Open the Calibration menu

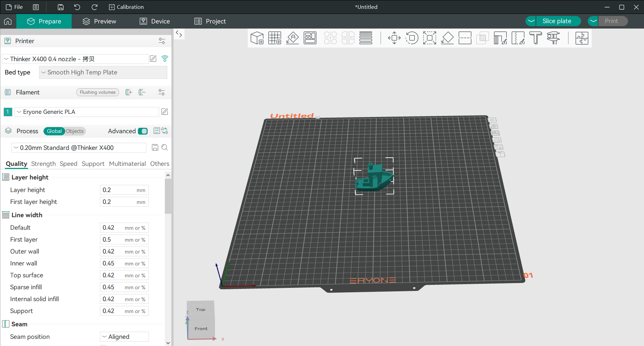click(x=126, y=7)
